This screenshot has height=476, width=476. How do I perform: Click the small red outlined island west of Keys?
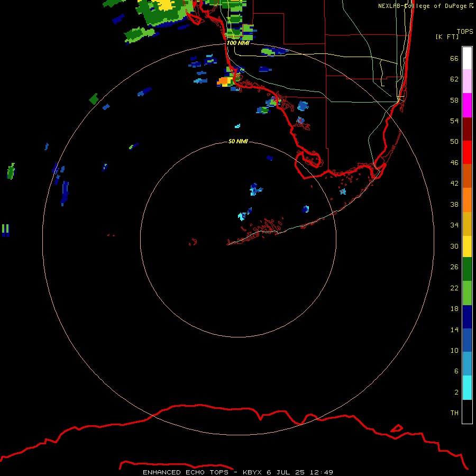(193, 242)
